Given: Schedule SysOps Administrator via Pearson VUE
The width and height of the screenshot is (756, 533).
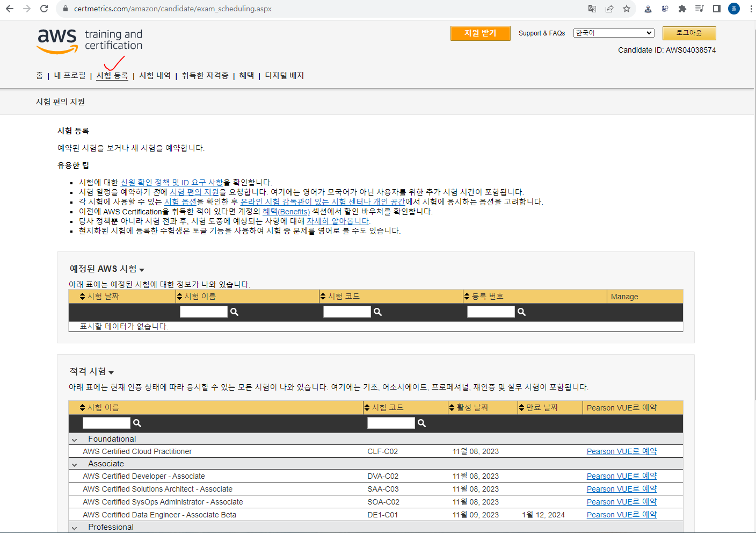Looking at the screenshot, I should 622,502.
